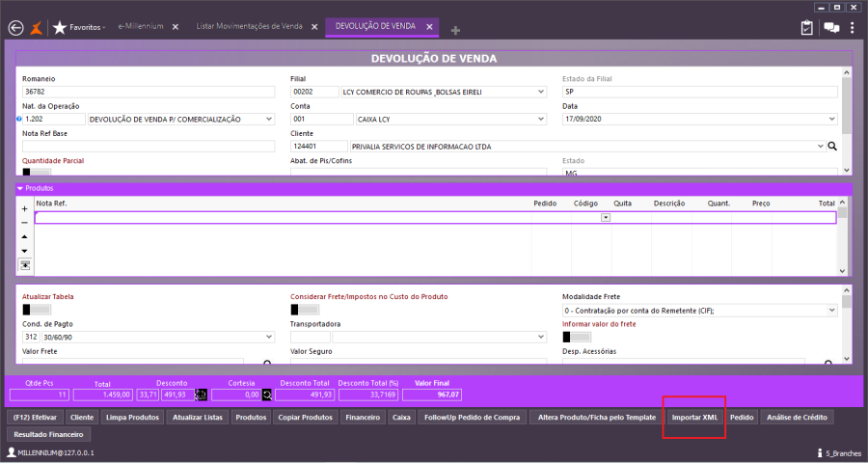Open the chat messages icon
The height and width of the screenshot is (463, 868).
tap(831, 28)
